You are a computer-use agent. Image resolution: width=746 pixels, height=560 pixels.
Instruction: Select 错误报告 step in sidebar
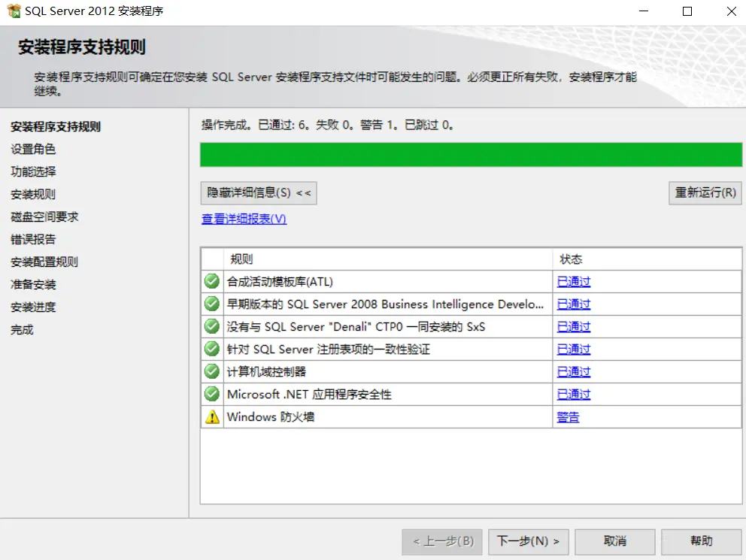pyautogui.click(x=33, y=239)
